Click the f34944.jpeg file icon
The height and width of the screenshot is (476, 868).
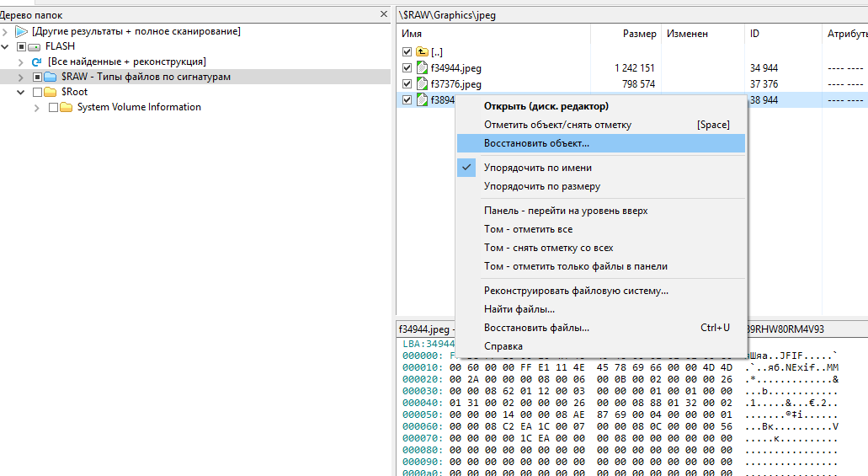(423, 68)
